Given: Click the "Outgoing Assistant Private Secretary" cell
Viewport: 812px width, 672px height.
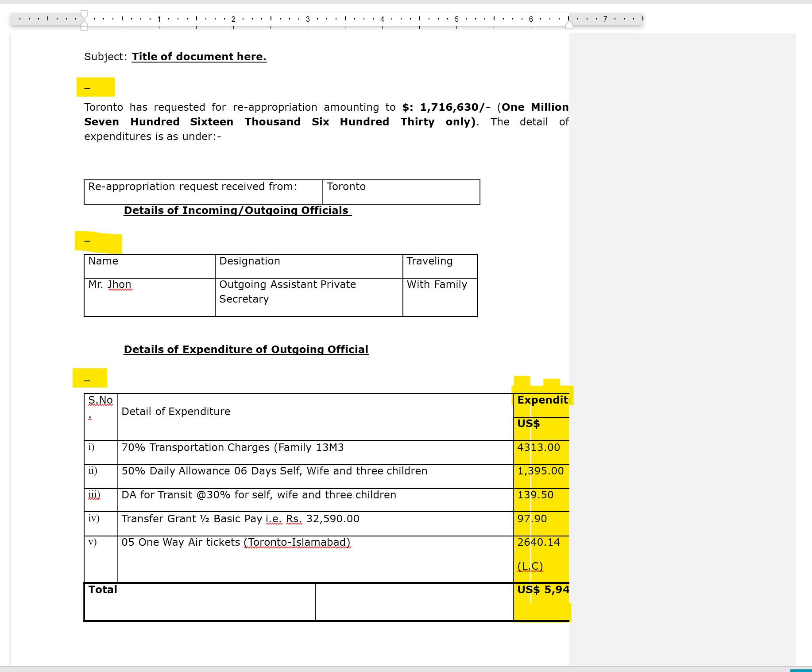Looking at the screenshot, I should coord(309,297).
